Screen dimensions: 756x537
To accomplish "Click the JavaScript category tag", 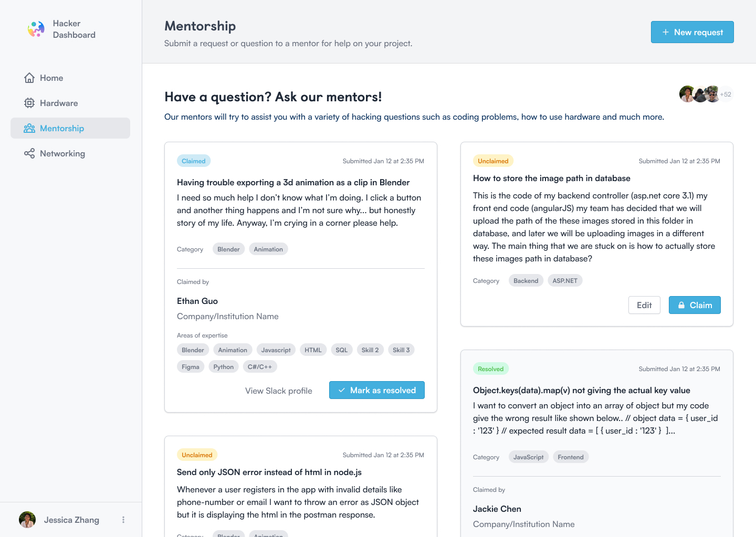I will coord(528,457).
